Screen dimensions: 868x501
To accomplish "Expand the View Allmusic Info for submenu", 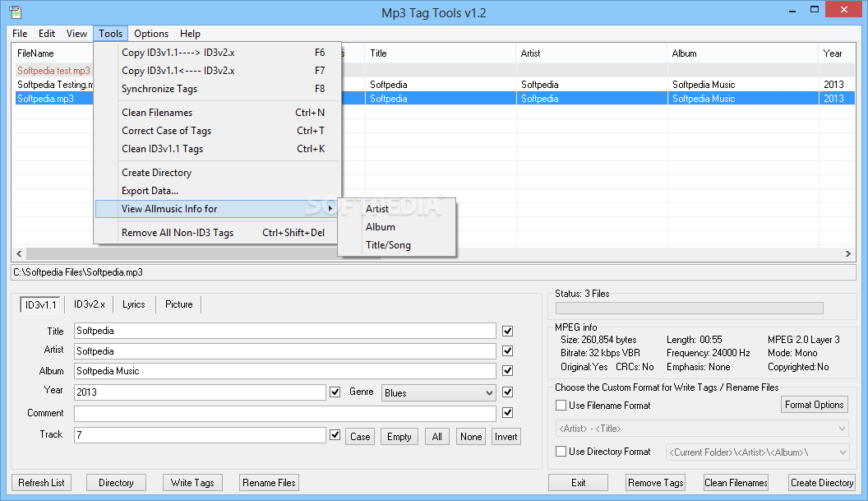I will click(218, 209).
